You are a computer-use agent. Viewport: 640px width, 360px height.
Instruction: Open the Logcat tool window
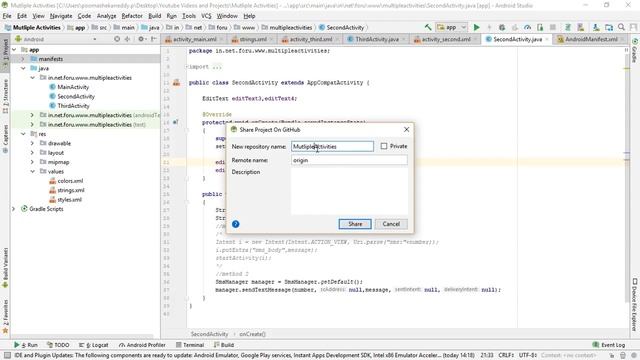tap(93, 345)
